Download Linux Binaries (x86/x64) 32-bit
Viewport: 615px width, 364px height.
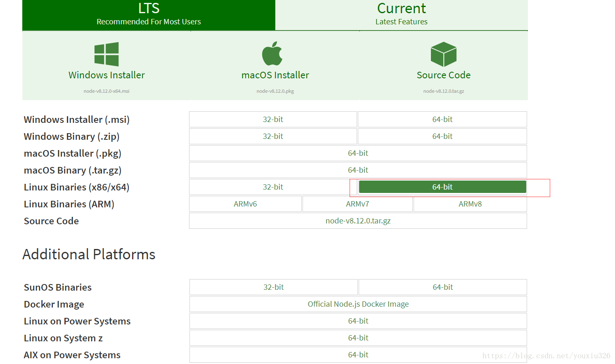tap(273, 187)
